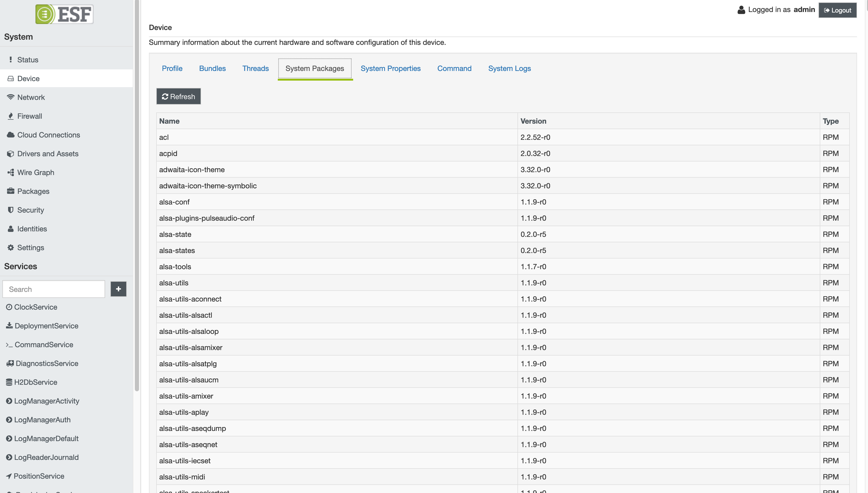Open the Wire Graph page
Screen dimensions: 868x493
point(35,172)
